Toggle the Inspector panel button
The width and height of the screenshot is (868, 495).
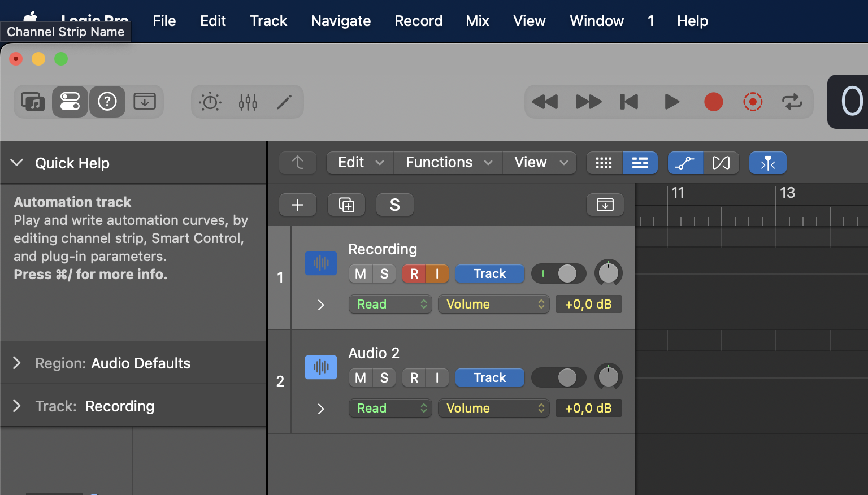tap(70, 102)
